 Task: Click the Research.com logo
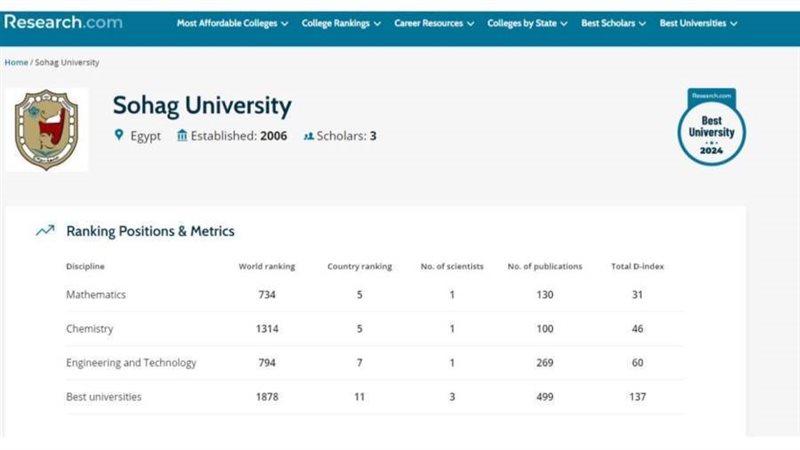coord(63,21)
